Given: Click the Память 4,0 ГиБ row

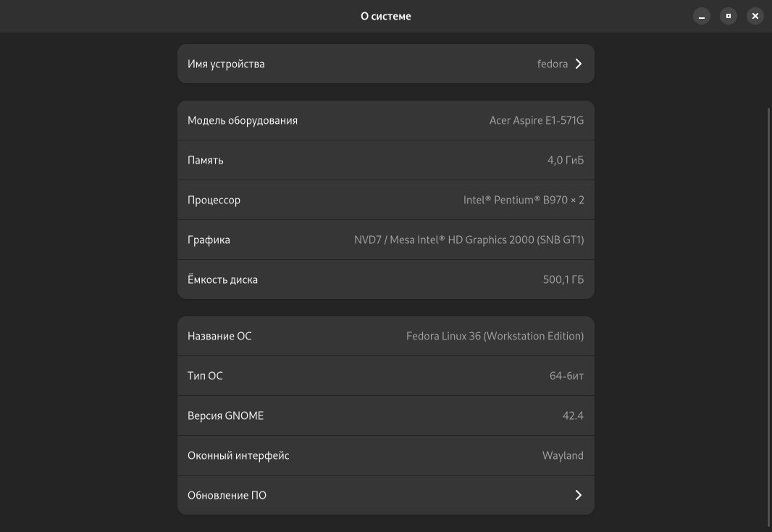Looking at the screenshot, I should click(385, 160).
